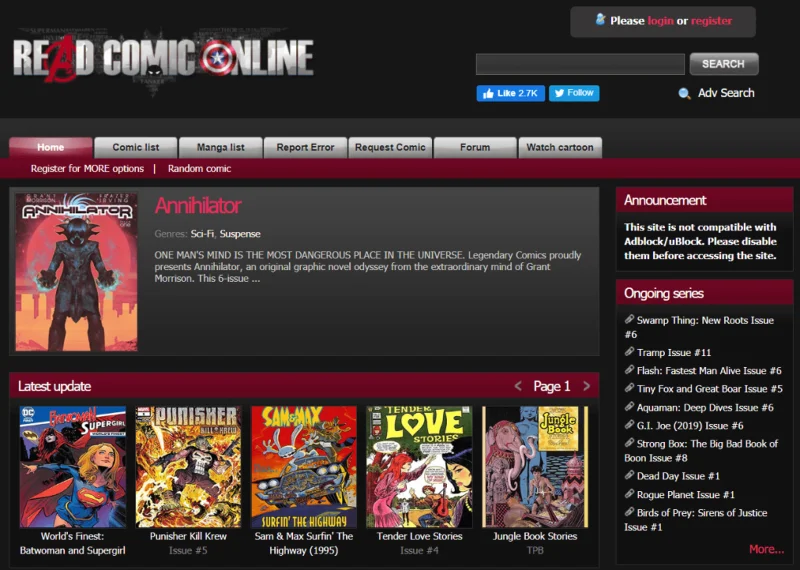The width and height of the screenshot is (800, 570).
Task: Click link icon beside Aquaman: Deep Dives
Action: 630,407
